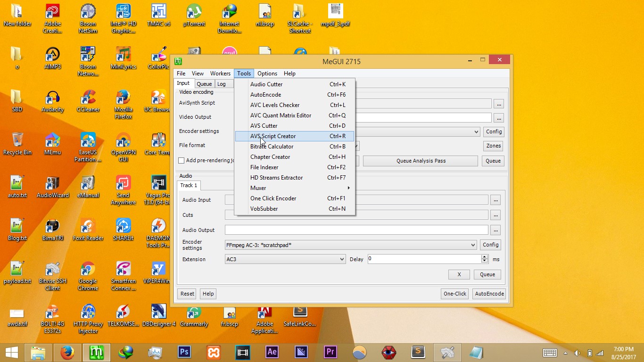644x362 pixels.
Task: Browse for audio Cuts file
Action: pos(495,215)
